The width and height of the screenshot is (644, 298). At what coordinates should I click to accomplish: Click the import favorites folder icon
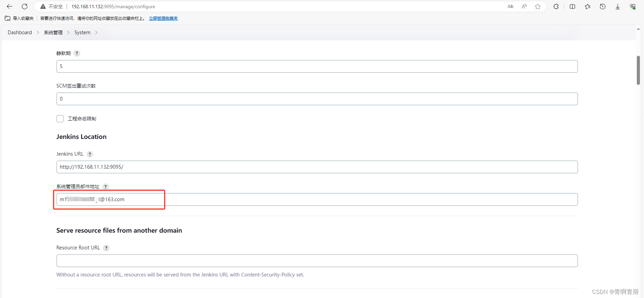[8, 18]
